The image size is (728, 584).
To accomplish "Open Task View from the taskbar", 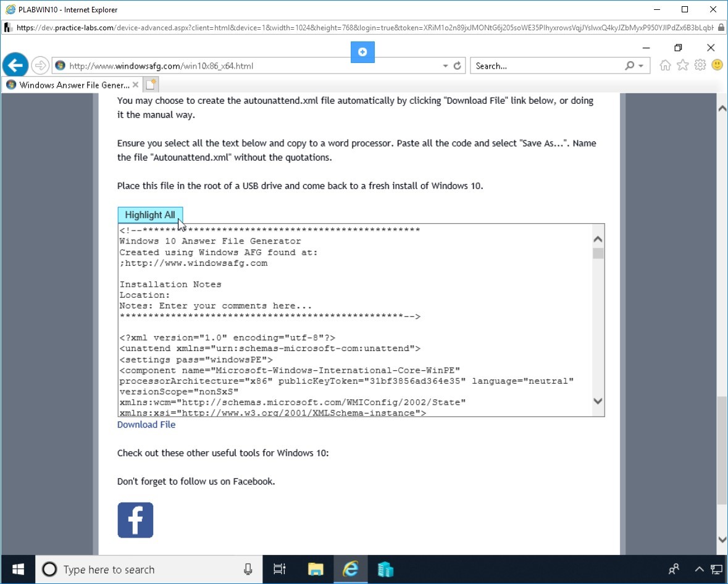I will 280,569.
